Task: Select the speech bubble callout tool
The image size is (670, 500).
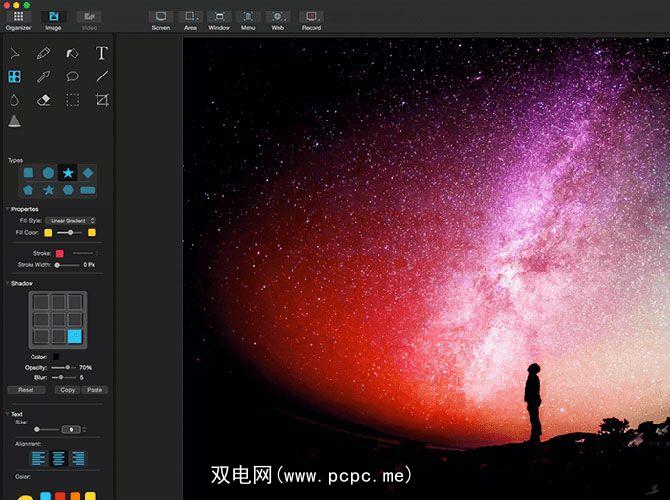Action: 73,77
